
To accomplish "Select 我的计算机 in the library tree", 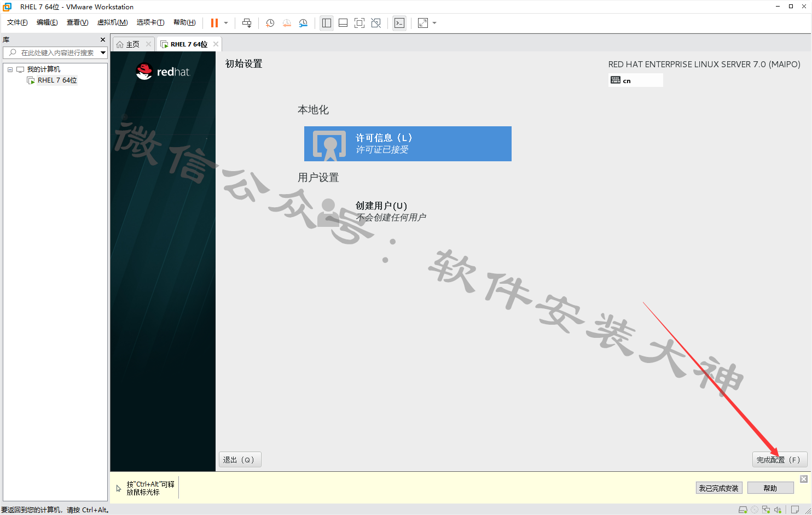I will tap(44, 69).
